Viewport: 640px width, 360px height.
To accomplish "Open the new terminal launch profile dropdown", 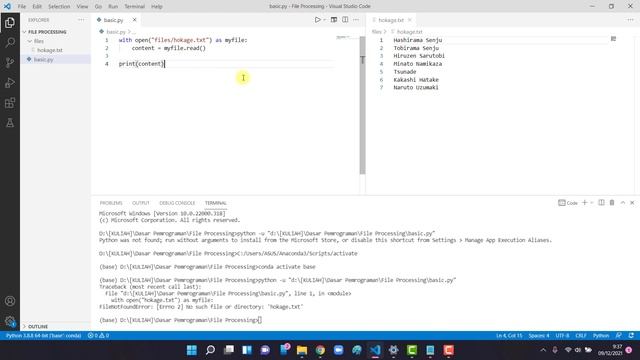I will coord(591,203).
